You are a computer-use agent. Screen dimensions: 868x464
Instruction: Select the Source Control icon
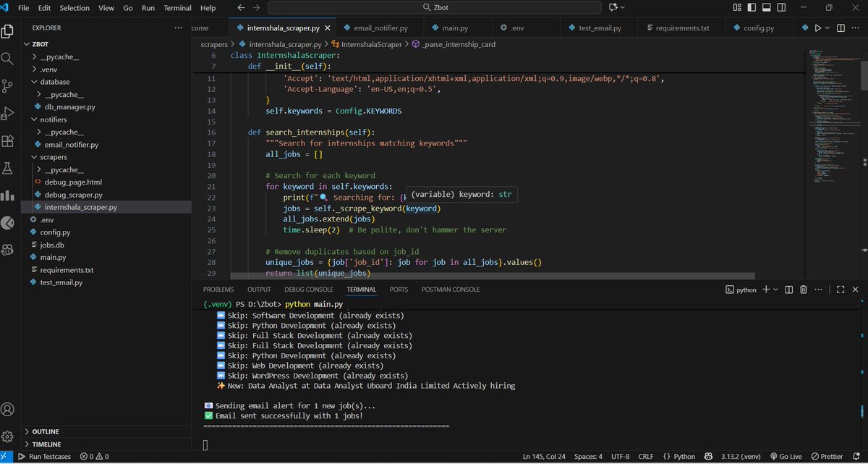[8, 86]
